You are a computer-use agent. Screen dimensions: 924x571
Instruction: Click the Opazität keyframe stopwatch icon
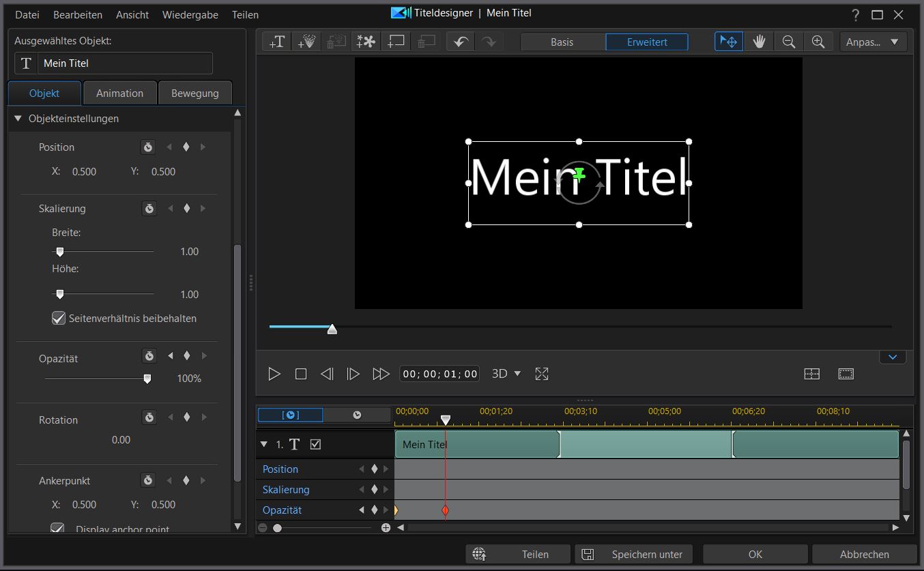coord(149,356)
